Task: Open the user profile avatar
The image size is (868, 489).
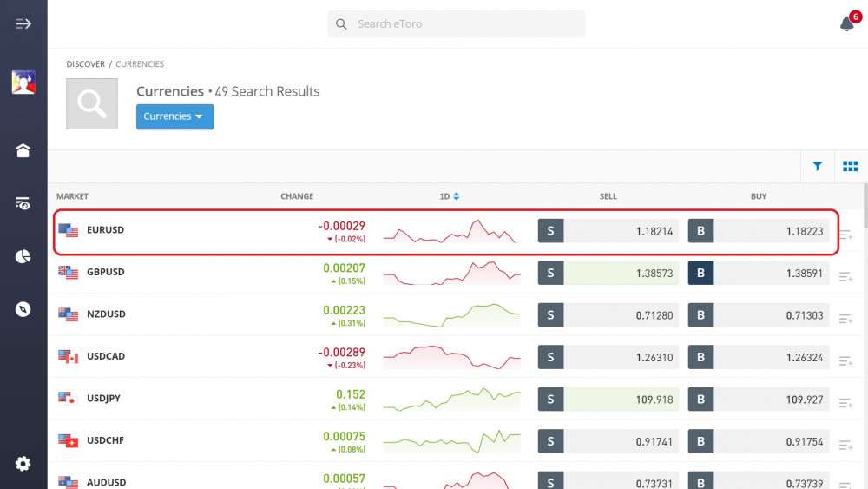Action: [23, 82]
